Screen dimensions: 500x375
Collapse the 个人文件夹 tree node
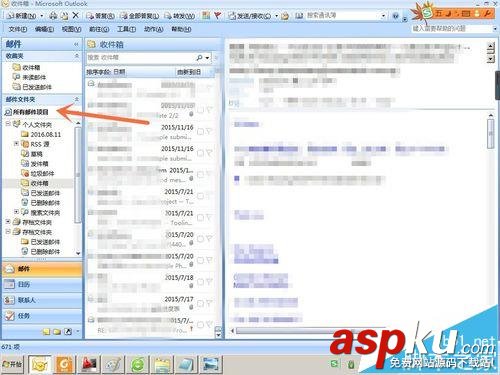(x=8, y=124)
